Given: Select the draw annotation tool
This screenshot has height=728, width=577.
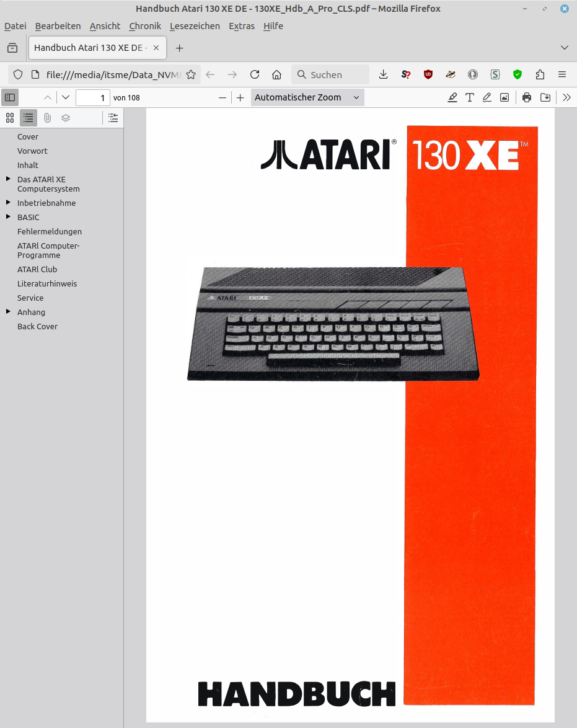Looking at the screenshot, I should pyautogui.click(x=487, y=97).
